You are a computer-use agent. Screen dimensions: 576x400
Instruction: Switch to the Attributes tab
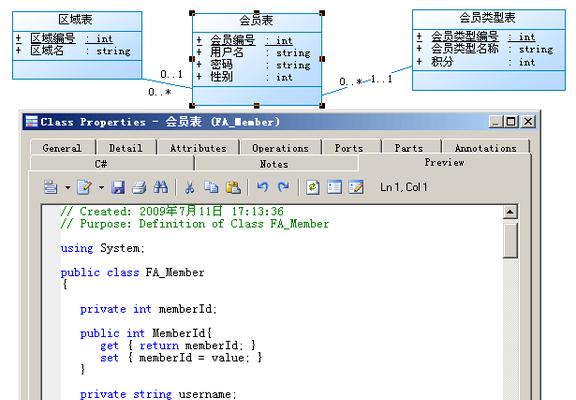198,148
